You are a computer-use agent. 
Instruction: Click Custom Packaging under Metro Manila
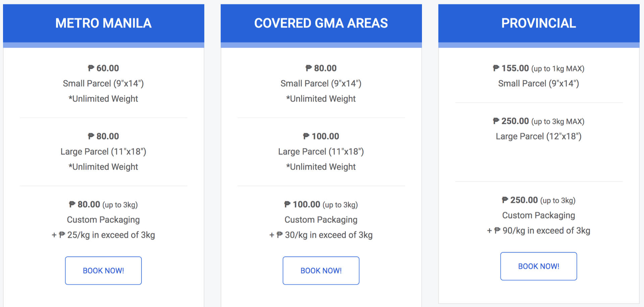[103, 220]
